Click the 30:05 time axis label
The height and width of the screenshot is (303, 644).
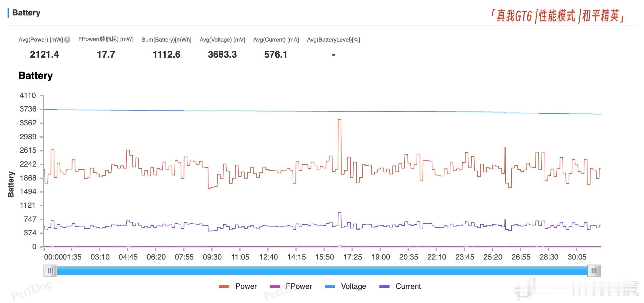[x=577, y=257]
